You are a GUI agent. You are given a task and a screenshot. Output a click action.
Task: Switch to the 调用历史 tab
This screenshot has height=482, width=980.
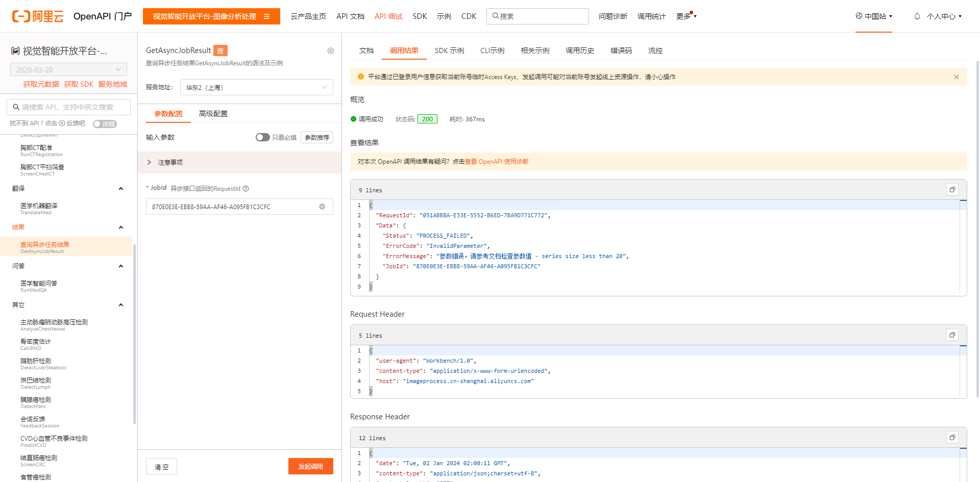pos(580,50)
